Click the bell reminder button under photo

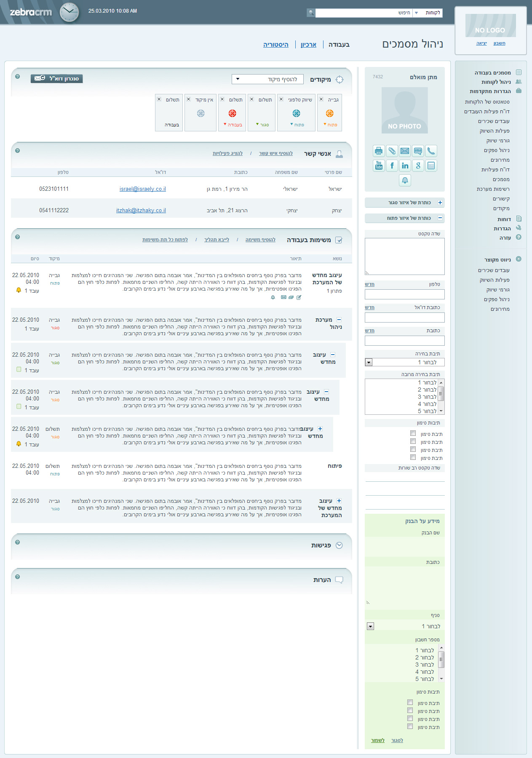coord(405,180)
